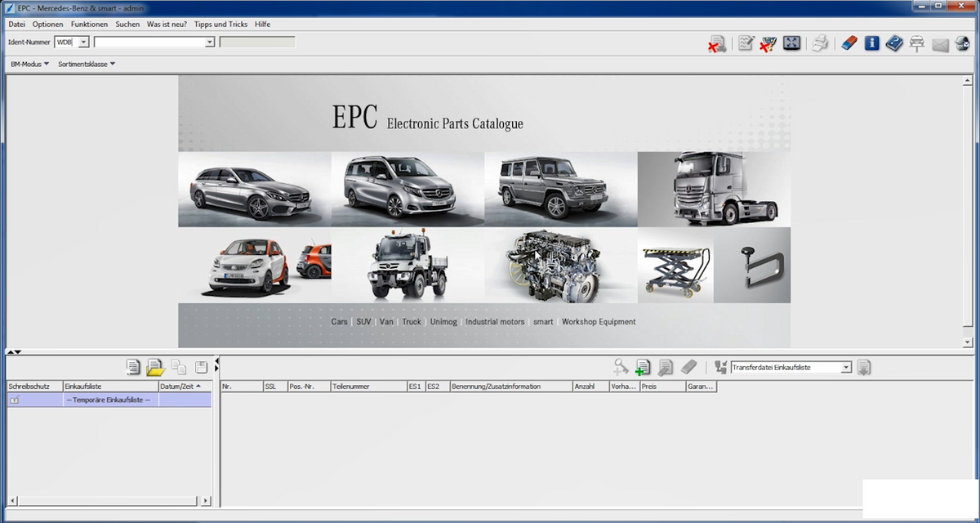Click the fullscreen arrows icon
980x523 pixels.
tap(791, 43)
